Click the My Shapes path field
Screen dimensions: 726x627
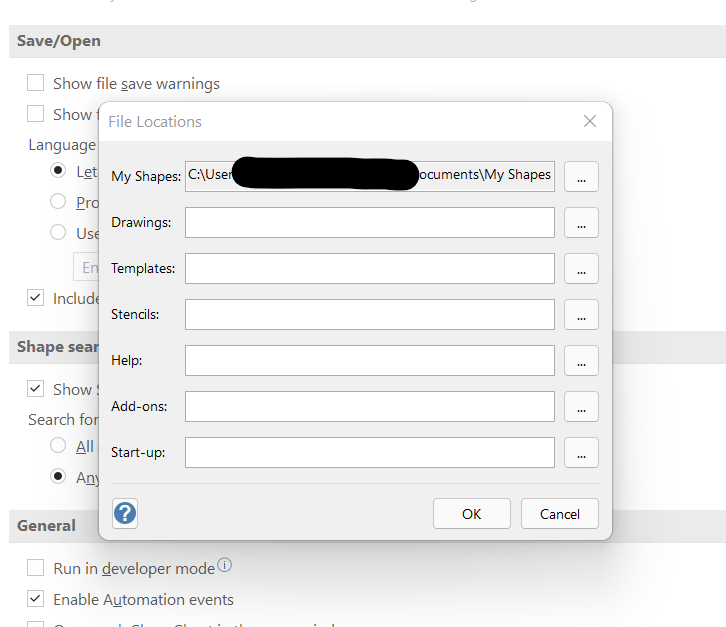click(370, 176)
